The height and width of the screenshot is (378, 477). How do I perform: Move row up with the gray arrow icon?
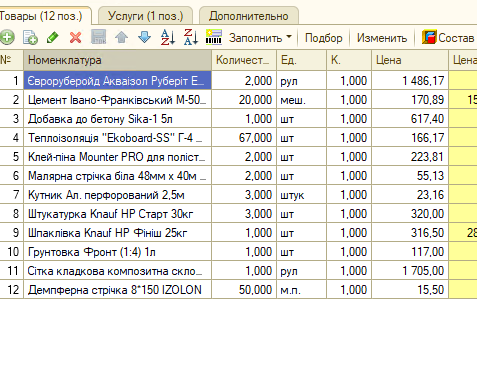click(x=121, y=37)
